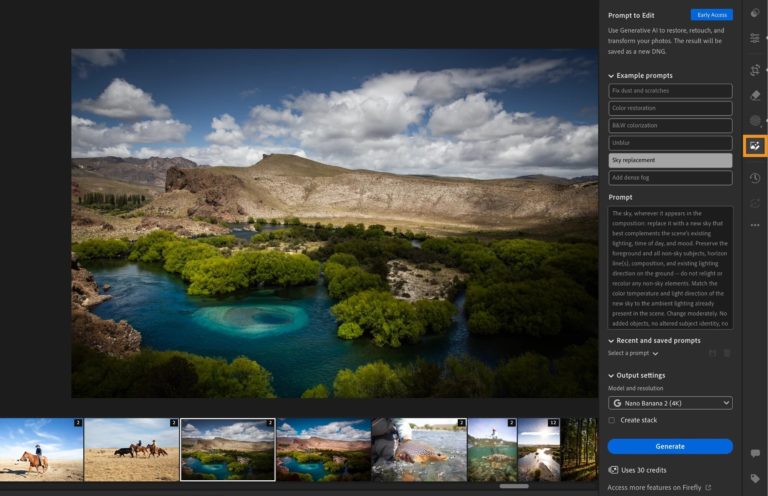Collapse the Output settings section

tap(611, 376)
